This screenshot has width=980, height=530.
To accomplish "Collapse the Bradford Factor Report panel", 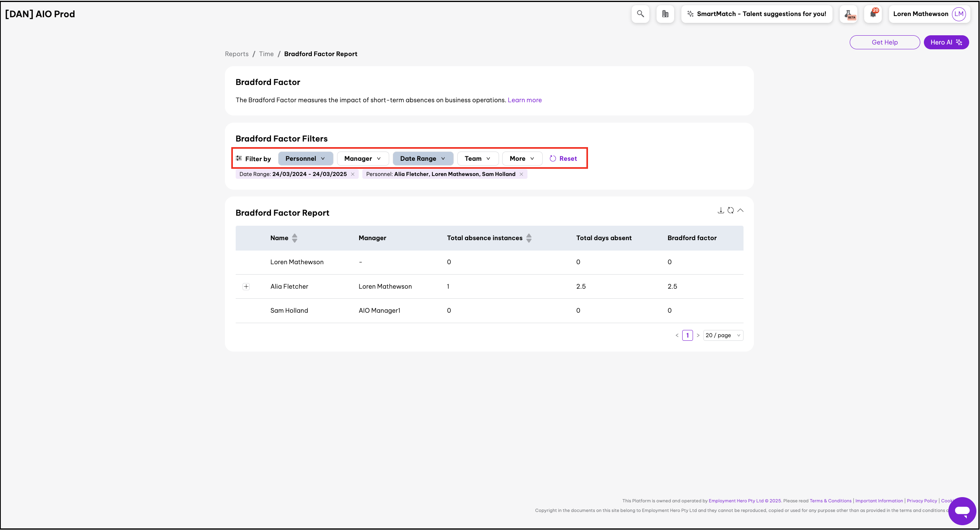I will click(x=740, y=210).
